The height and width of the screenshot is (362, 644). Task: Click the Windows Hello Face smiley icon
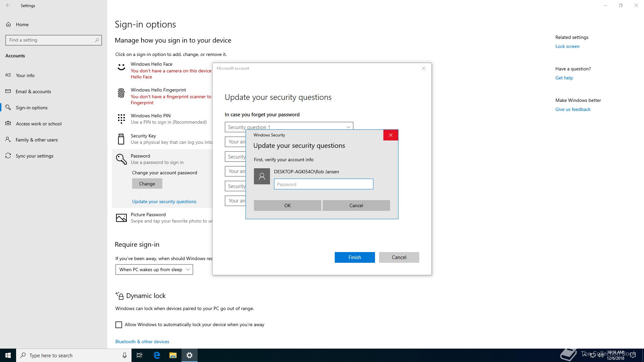pos(121,67)
